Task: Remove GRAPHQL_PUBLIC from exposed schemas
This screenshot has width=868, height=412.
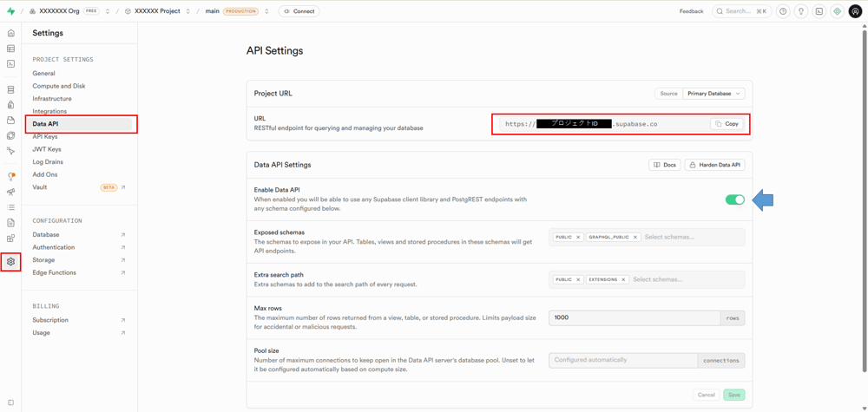Action: [x=635, y=237]
